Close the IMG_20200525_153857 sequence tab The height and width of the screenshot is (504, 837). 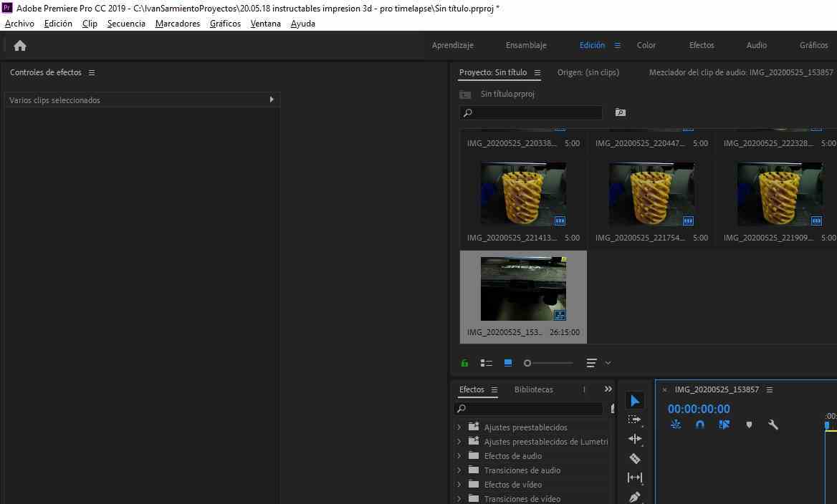[664, 390]
